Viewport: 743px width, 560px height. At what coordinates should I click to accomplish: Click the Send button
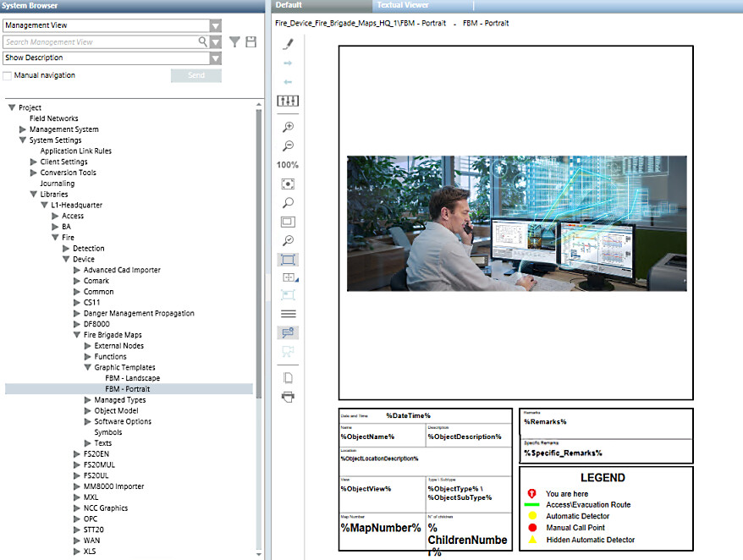pyautogui.click(x=195, y=75)
